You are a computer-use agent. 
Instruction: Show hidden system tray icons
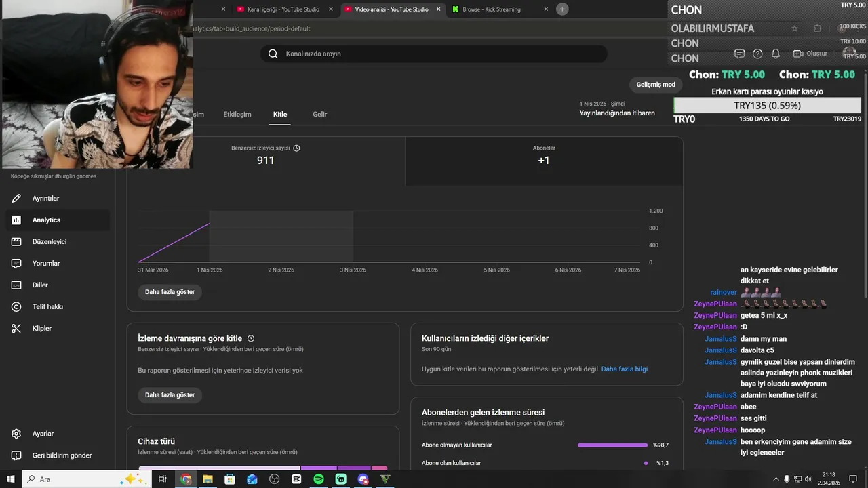[x=776, y=479]
